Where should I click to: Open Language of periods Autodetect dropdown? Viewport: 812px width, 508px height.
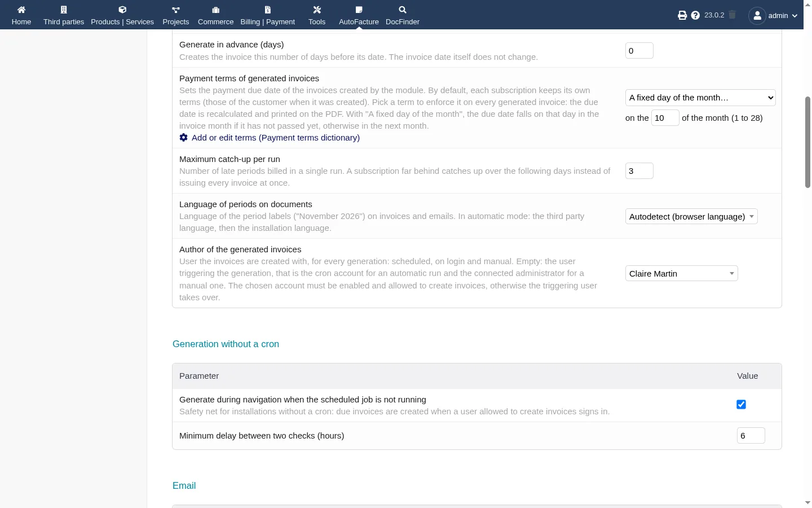pyautogui.click(x=691, y=217)
